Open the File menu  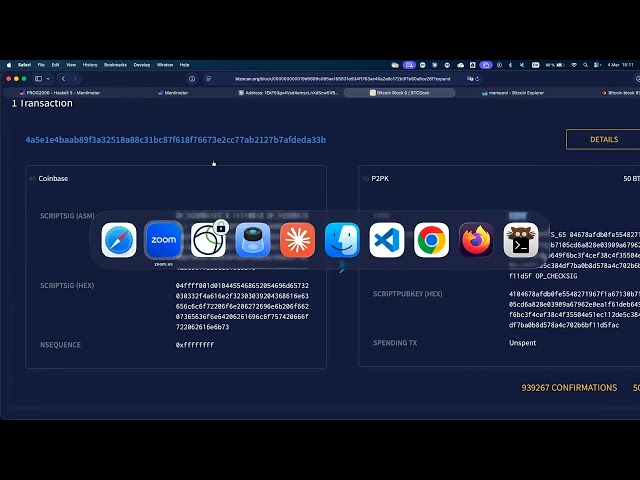(x=41, y=65)
